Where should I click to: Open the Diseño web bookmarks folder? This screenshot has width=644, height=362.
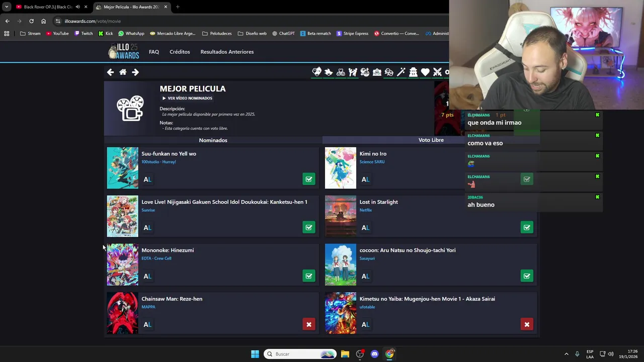[252, 34]
